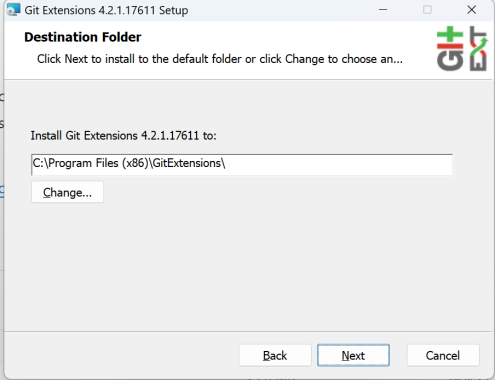The height and width of the screenshot is (380, 495).
Task: Click the Destination Folder heading
Action: [x=83, y=37]
